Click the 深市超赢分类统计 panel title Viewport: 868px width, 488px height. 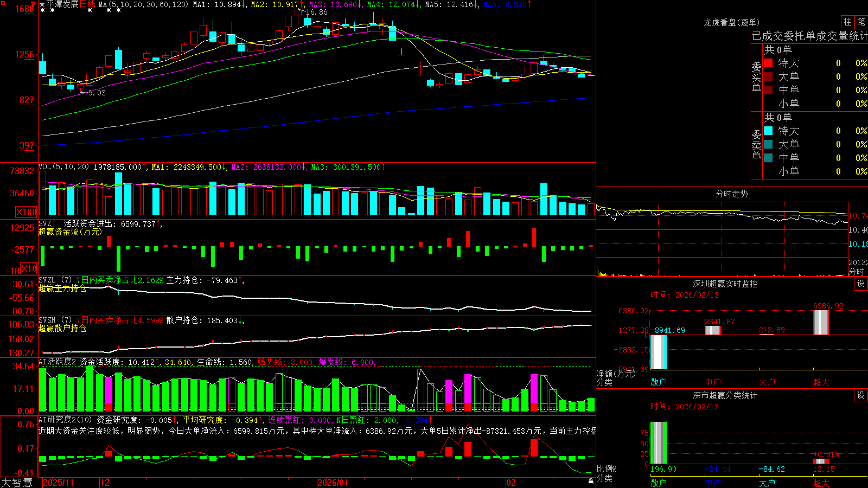click(x=725, y=395)
